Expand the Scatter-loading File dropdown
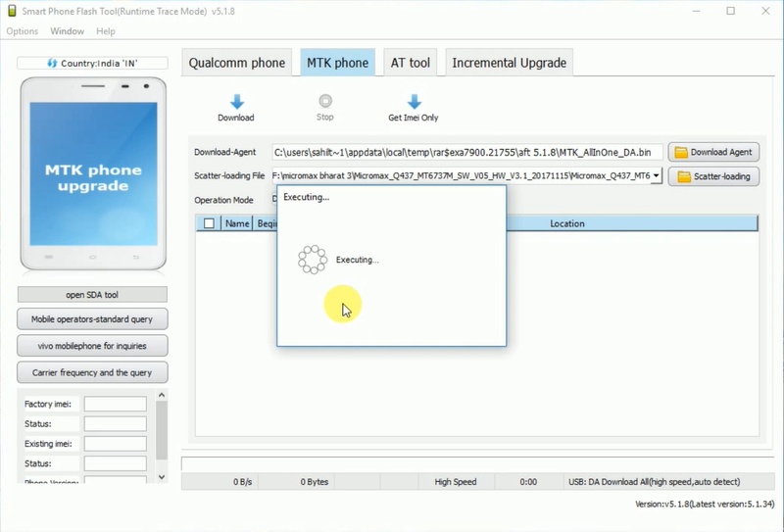 (x=656, y=176)
